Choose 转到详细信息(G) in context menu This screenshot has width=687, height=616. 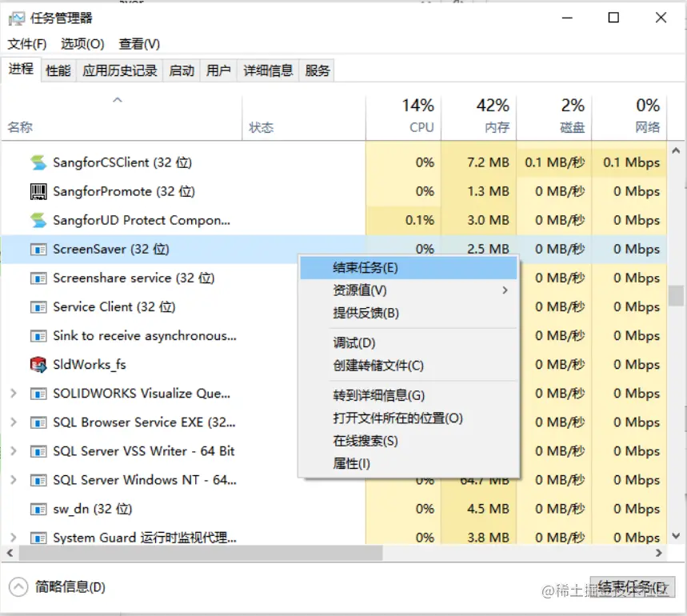coord(409,395)
